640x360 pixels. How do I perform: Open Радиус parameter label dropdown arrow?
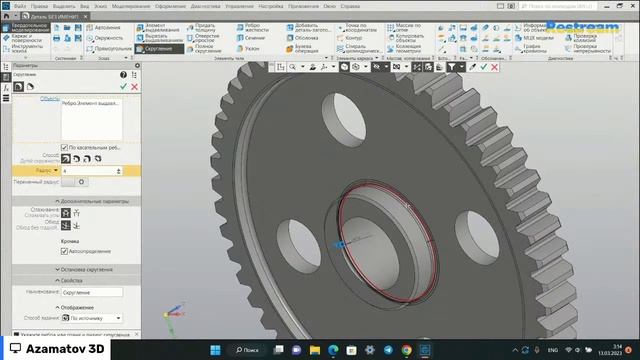pos(56,171)
